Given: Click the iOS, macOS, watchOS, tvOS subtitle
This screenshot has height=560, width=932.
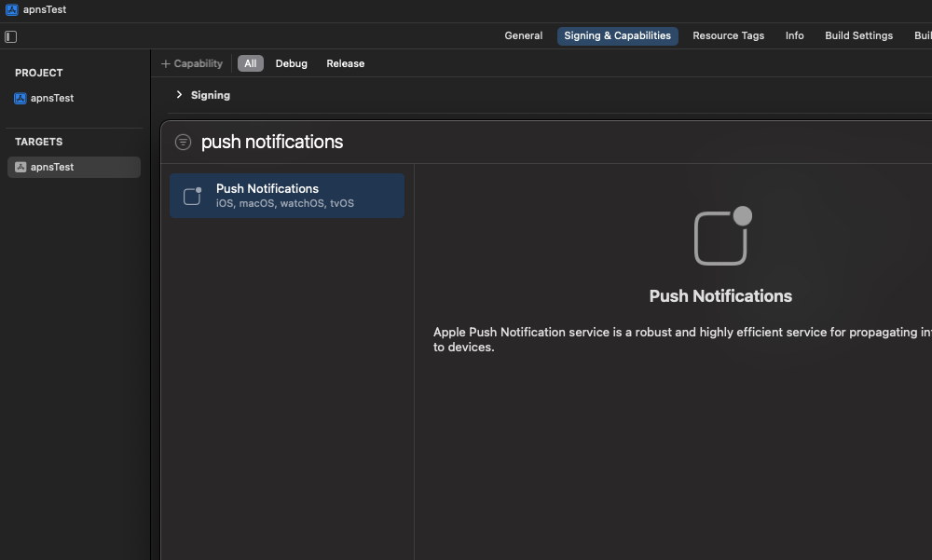Looking at the screenshot, I should click(x=284, y=203).
